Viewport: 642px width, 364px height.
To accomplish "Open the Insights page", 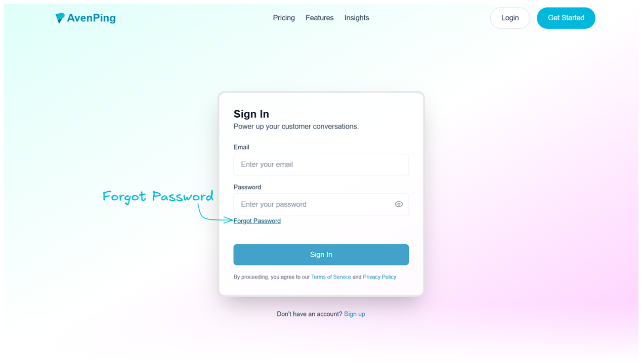I will click(356, 18).
